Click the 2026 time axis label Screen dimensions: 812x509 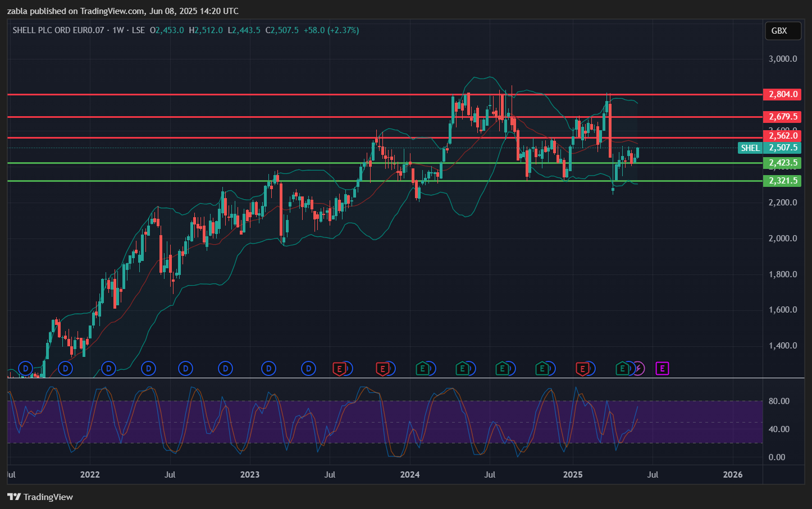point(733,475)
